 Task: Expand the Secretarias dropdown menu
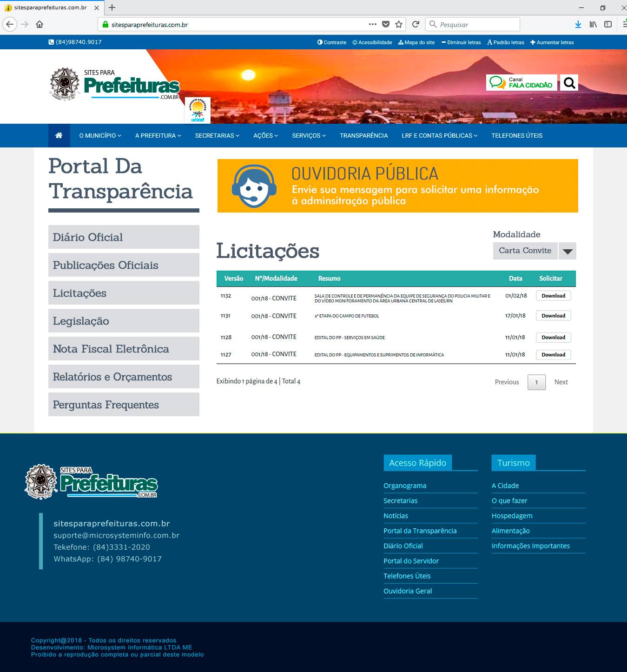click(217, 135)
